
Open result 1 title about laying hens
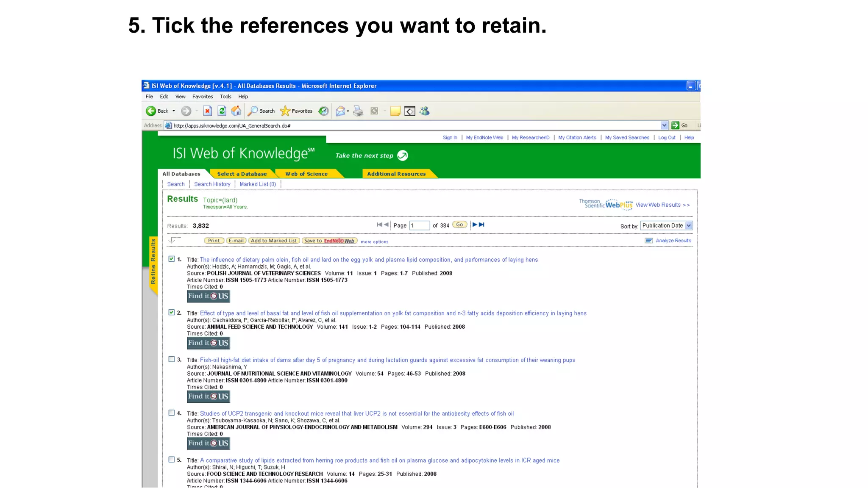click(x=369, y=260)
